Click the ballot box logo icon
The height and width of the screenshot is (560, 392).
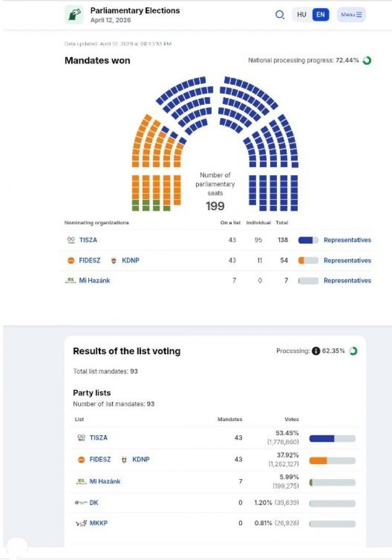(x=74, y=15)
